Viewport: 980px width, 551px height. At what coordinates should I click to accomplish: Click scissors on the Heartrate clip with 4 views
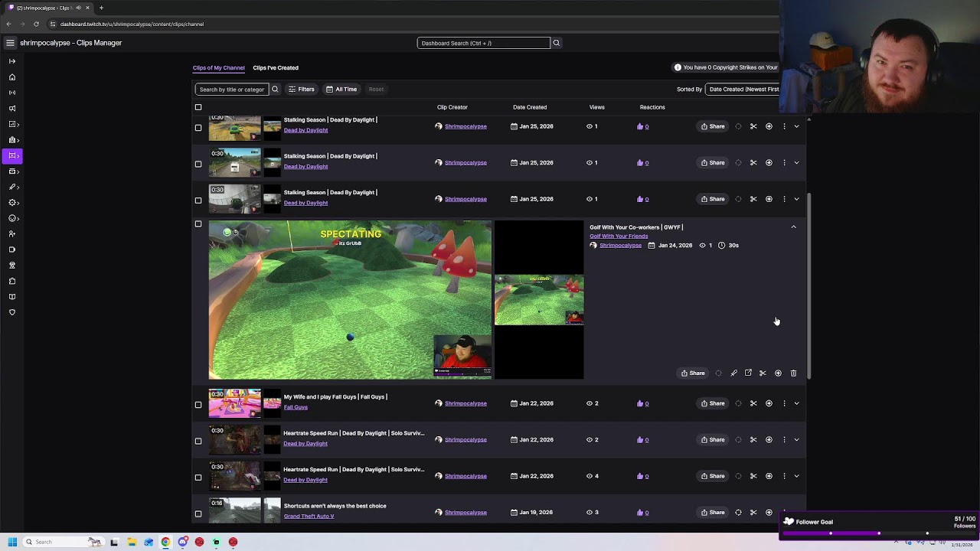point(753,476)
